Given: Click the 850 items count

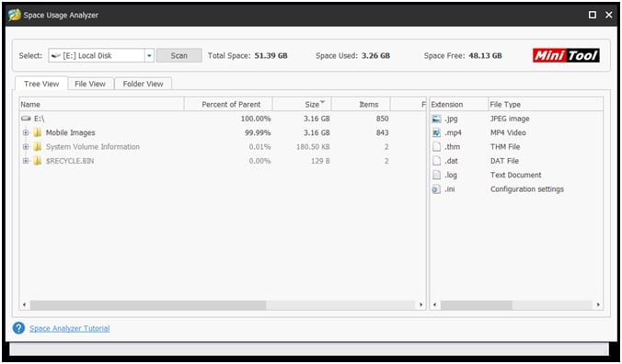Looking at the screenshot, I should coord(383,119).
